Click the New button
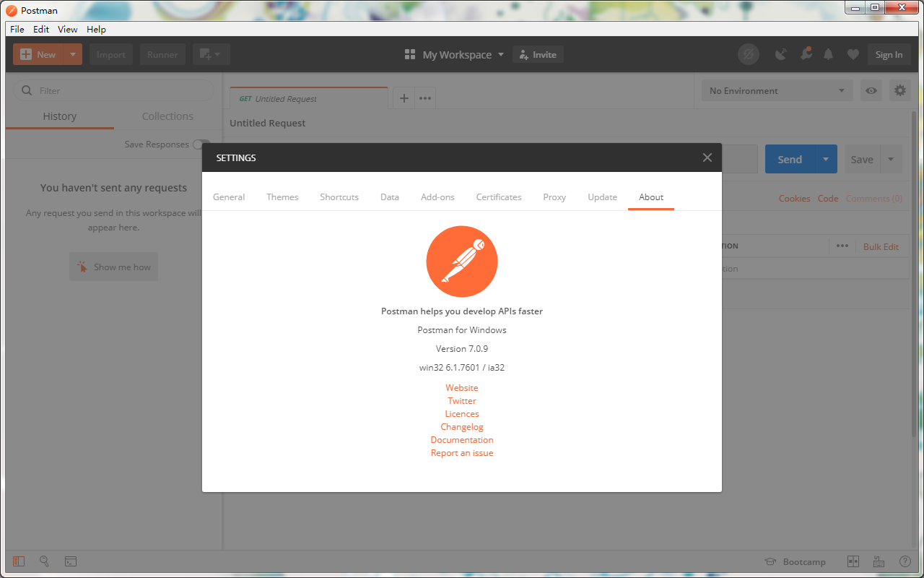Image resolution: width=924 pixels, height=578 pixels. click(38, 54)
